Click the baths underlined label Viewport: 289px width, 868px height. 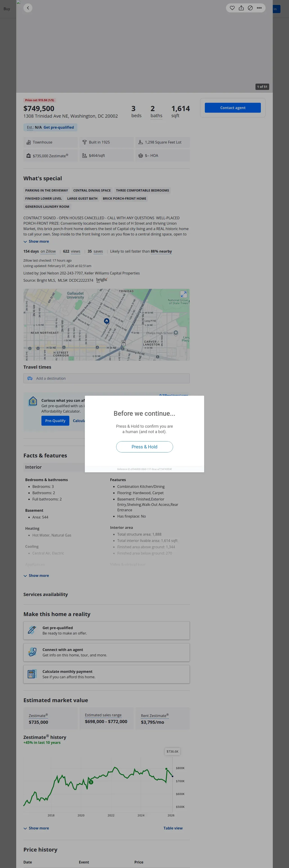(156, 116)
